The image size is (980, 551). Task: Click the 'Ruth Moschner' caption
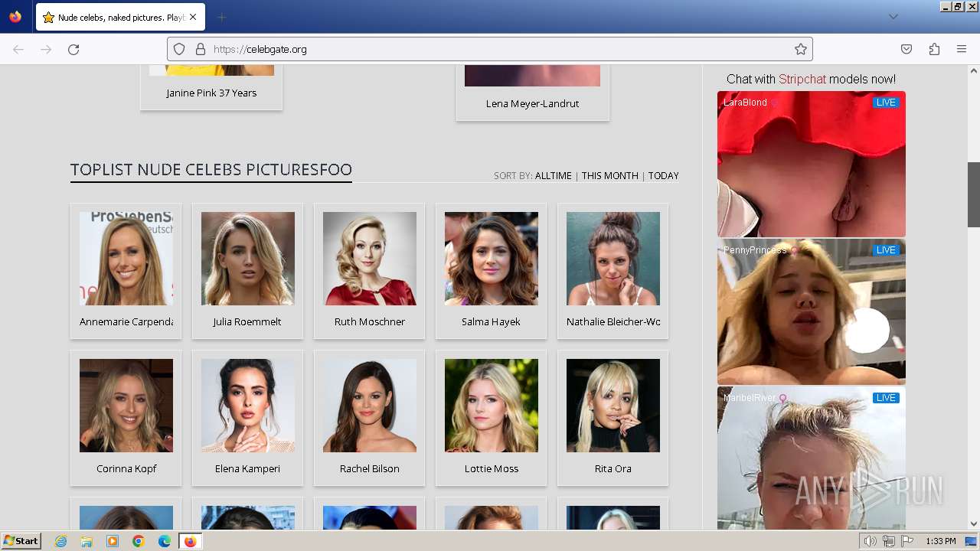click(x=370, y=321)
